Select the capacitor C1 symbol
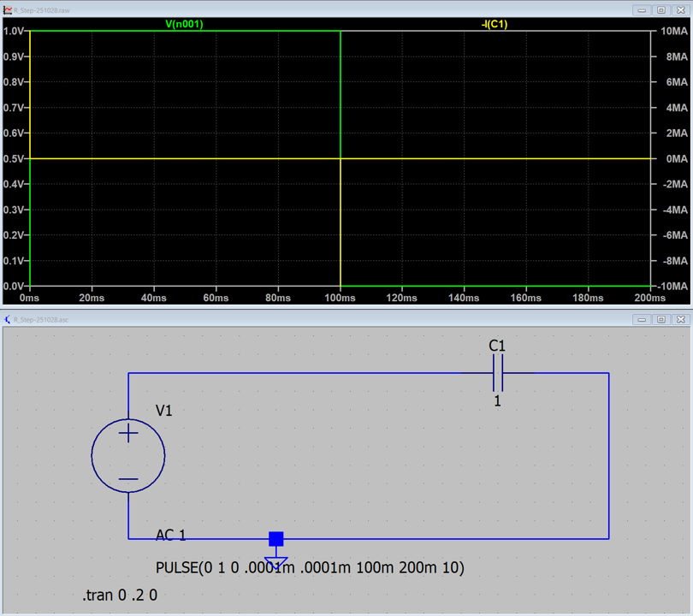 (497, 373)
